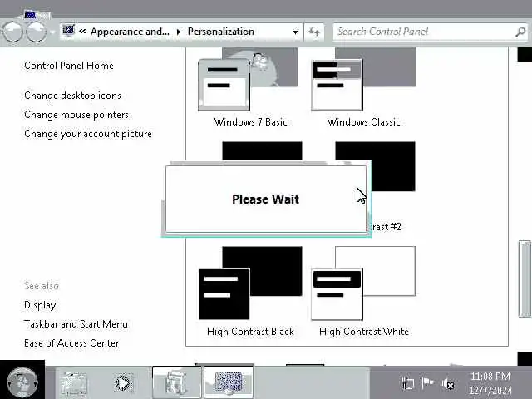Click the refresh button beside address bar
The height and width of the screenshot is (399, 532).
[314, 32]
